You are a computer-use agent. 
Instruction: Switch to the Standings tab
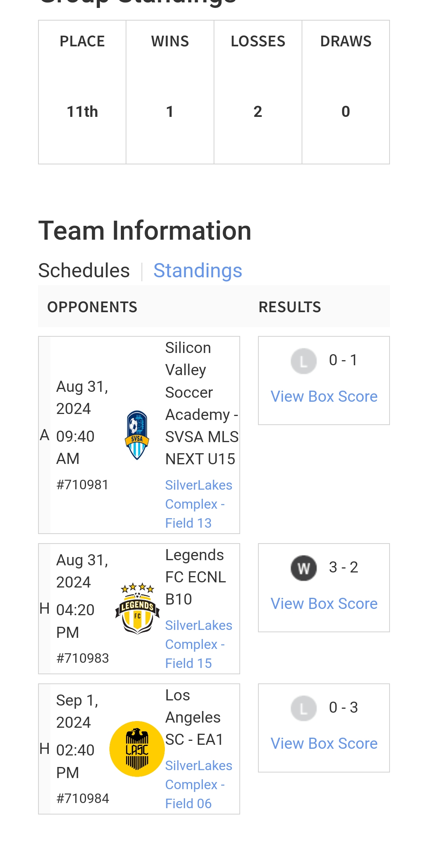pyautogui.click(x=197, y=271)
